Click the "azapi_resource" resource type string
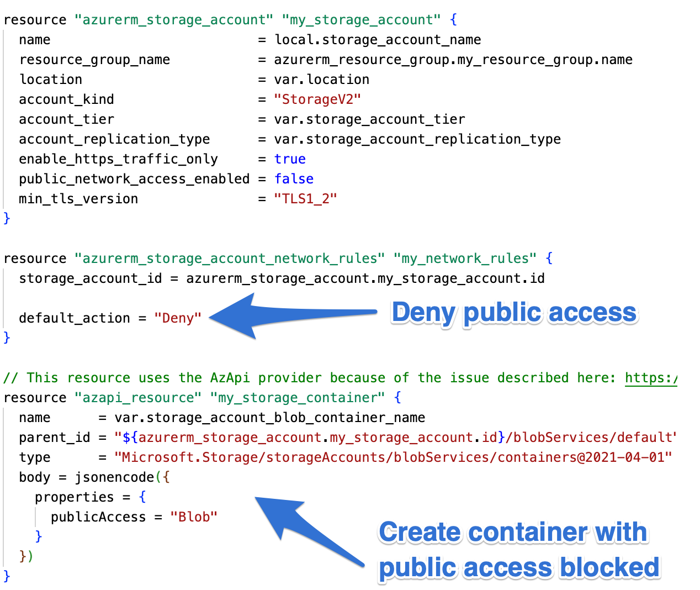Image resolution: width=700 pixels, height=590 pixels. [138, 398]
